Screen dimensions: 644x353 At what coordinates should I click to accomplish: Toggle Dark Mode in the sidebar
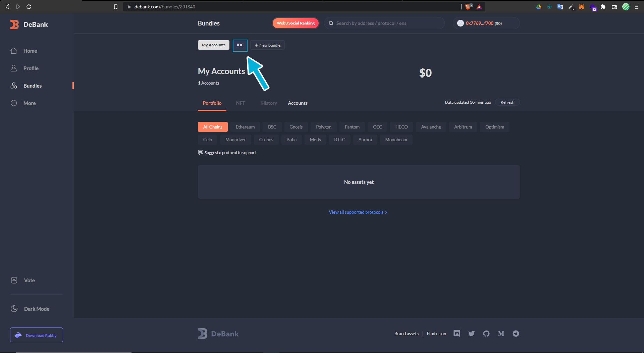(x=36, y=309)
